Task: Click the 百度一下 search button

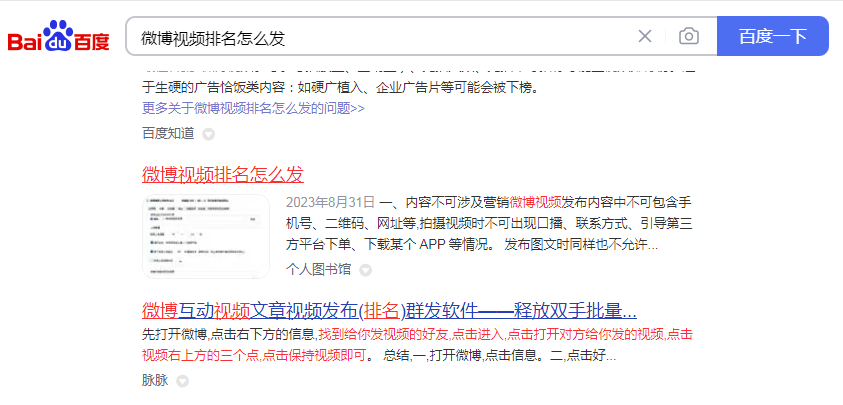Action: 773,36
